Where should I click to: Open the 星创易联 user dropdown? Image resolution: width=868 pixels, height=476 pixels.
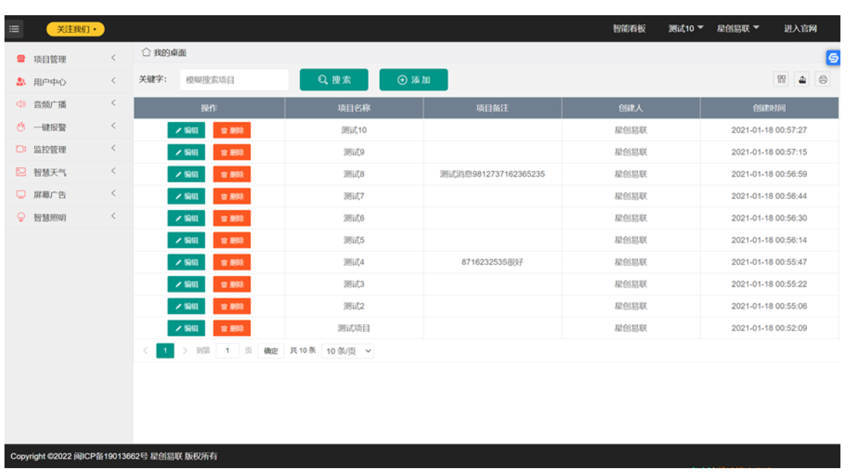[737, 29]
